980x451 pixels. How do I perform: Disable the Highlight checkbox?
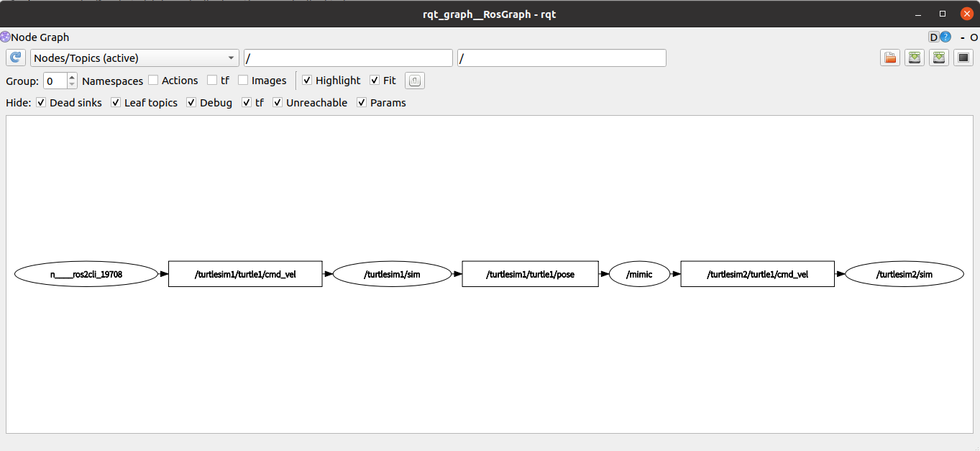[307, 81]
